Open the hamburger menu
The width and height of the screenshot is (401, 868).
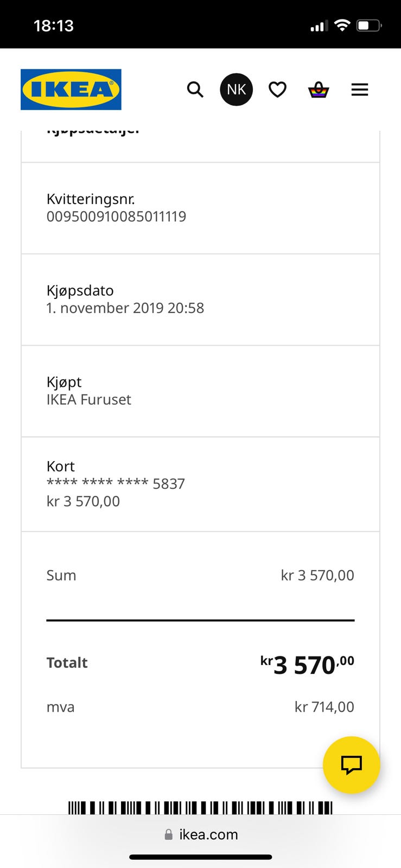click(360, 90)
